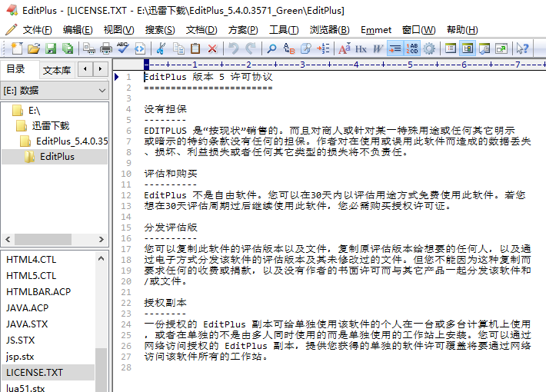Select the EditPlus folder in tree
546x392 pixels.
click(x=57, y=157)
